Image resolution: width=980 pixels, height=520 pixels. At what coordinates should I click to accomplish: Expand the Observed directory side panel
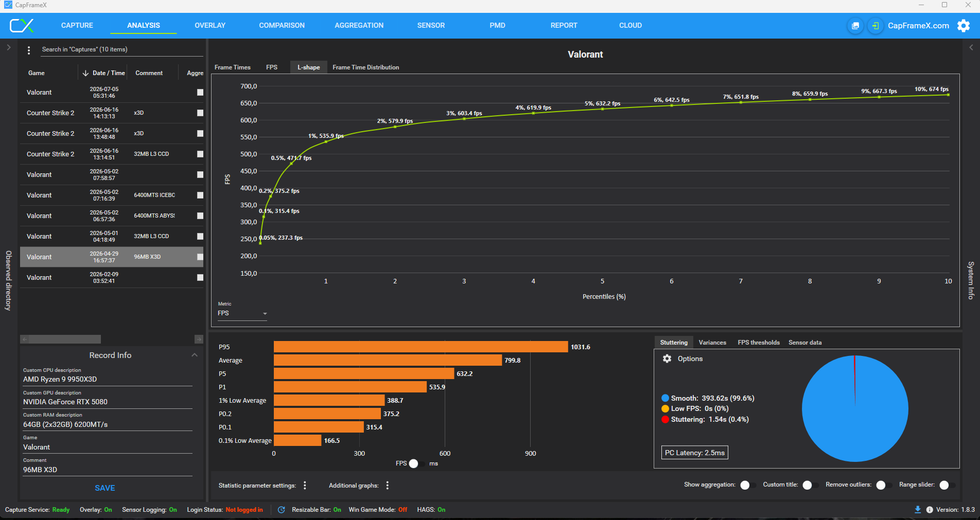tap(8, 47)
